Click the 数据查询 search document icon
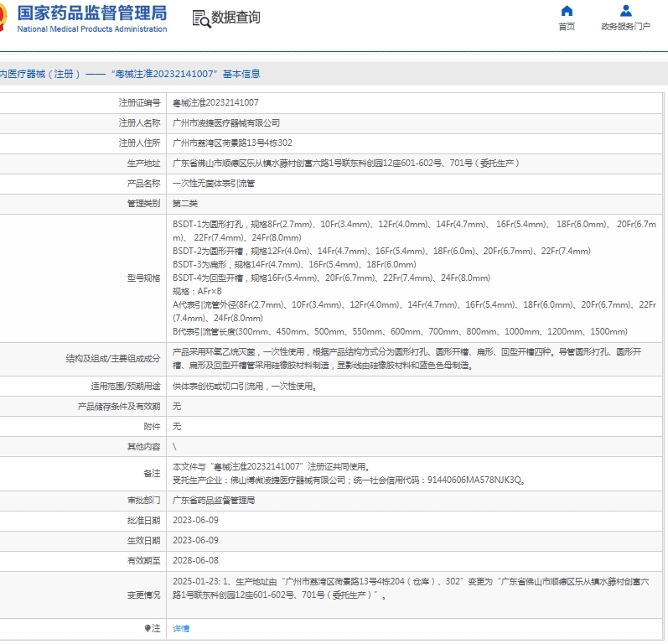668x644 pixels. click(201, 19)
